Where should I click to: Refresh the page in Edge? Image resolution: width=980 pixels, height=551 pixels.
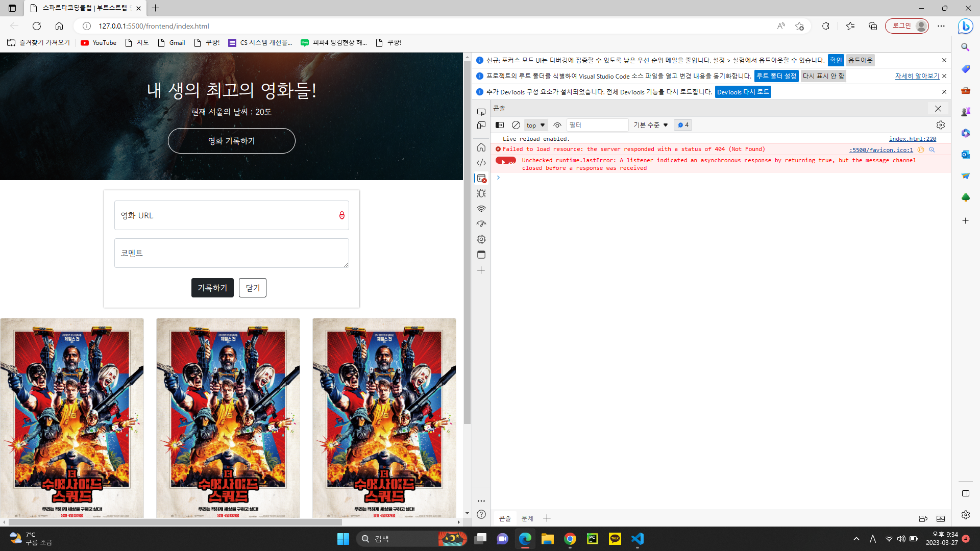[37, 26]
